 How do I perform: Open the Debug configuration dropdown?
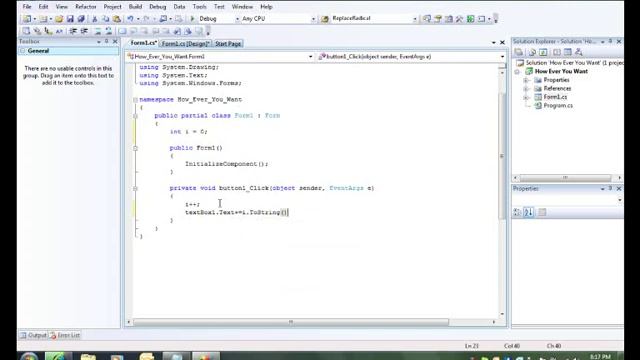[x=237, y=19]
